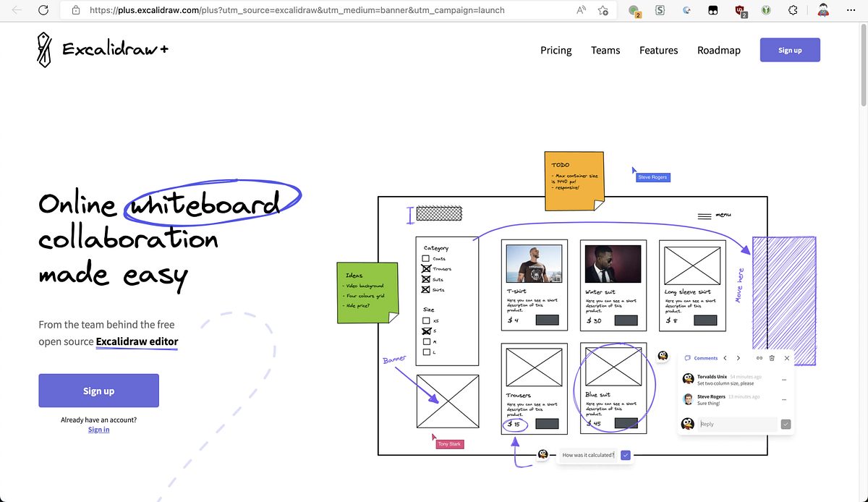Click the dark button on the Blue suit card

(626, 423)
